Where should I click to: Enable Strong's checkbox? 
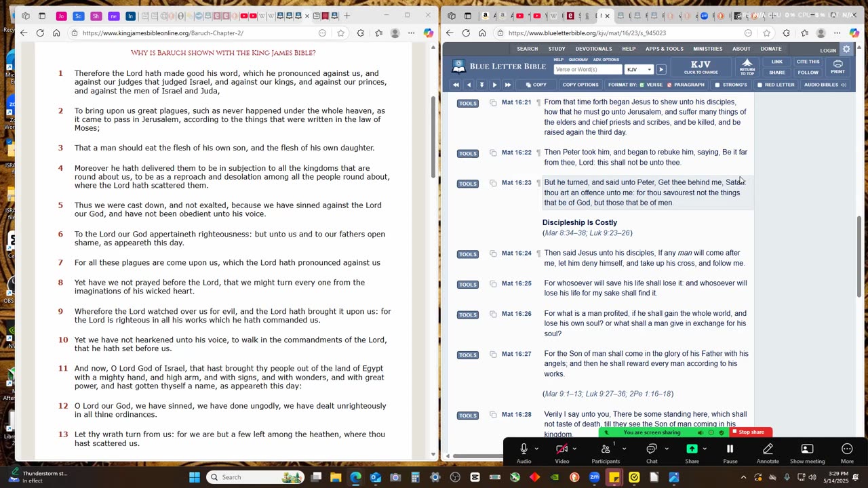[717, 85]
